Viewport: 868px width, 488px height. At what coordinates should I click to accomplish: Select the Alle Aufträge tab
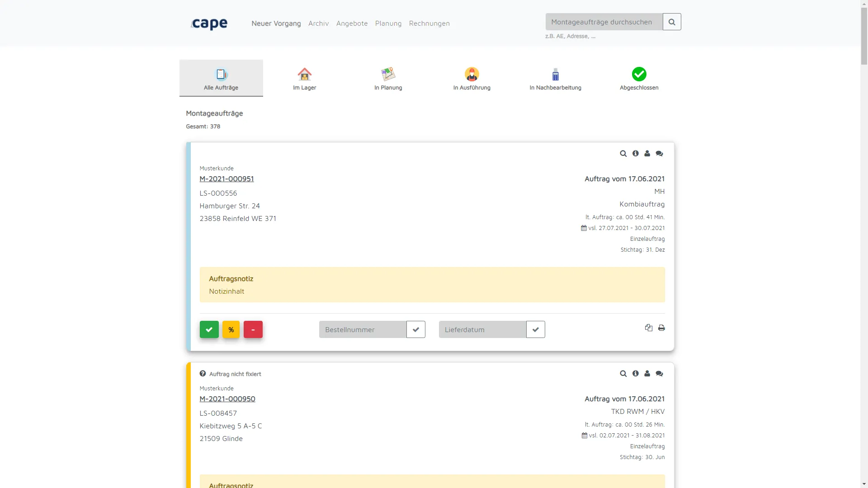point(221,78)
